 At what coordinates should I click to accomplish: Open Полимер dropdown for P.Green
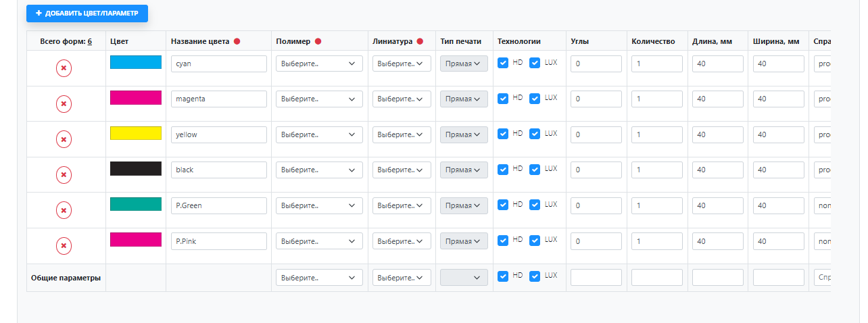319,205
